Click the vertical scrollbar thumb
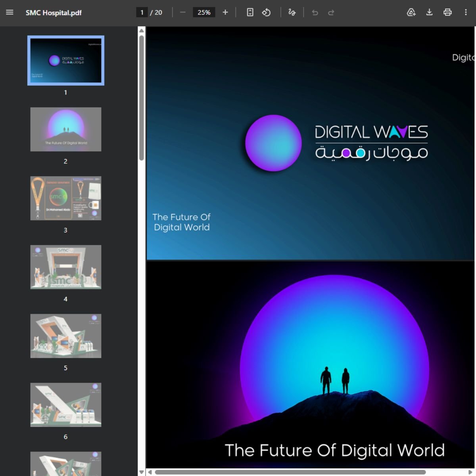Image resolution: width=476 pixels, height=476 pixels. [142, 98]
